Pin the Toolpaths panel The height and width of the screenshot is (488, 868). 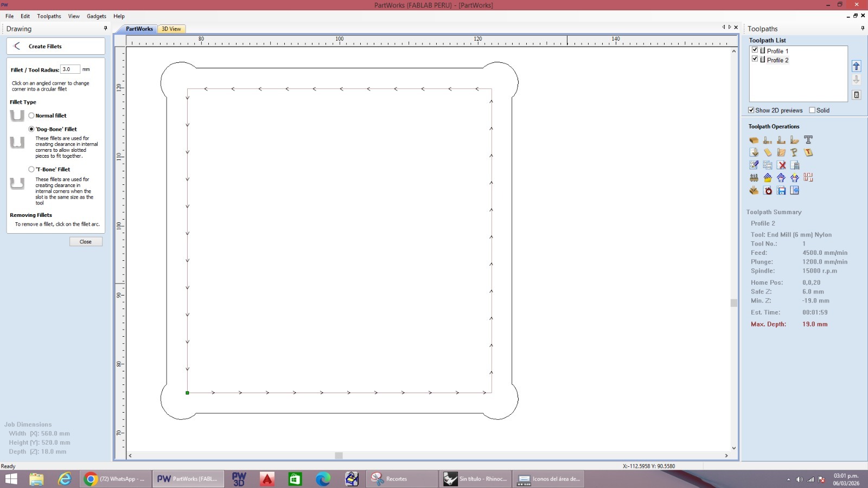[863, 28]
